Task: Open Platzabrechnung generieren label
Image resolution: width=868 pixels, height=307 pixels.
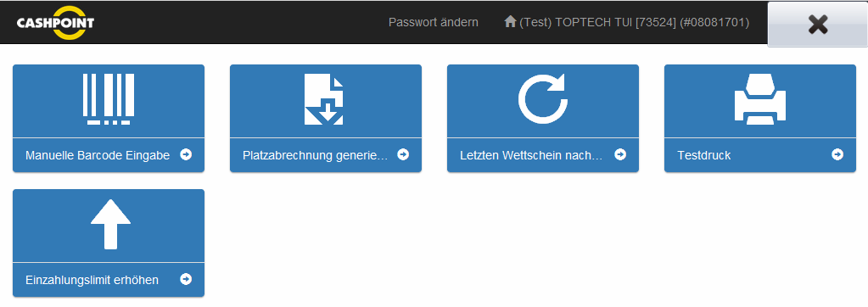Action: (x=316, y=155)
